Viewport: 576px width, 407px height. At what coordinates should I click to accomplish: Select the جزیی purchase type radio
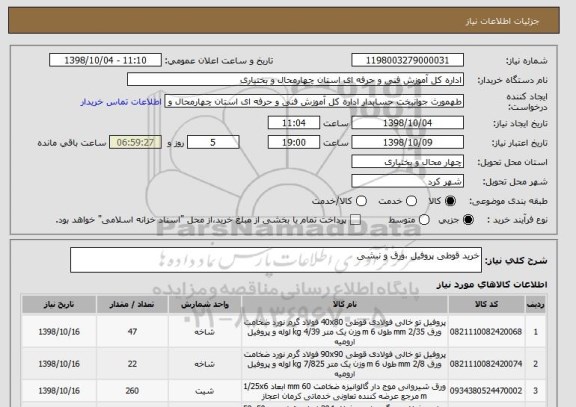(x=468, y=220)
